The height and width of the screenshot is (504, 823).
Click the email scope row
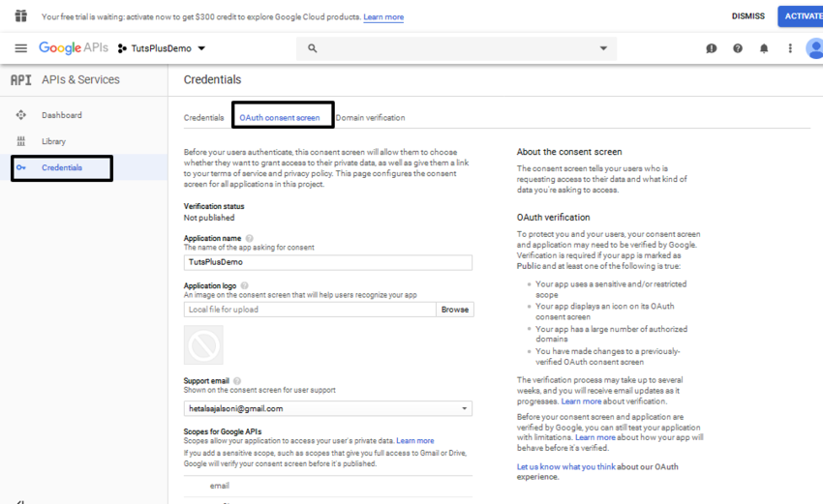(x=328, y=487)
